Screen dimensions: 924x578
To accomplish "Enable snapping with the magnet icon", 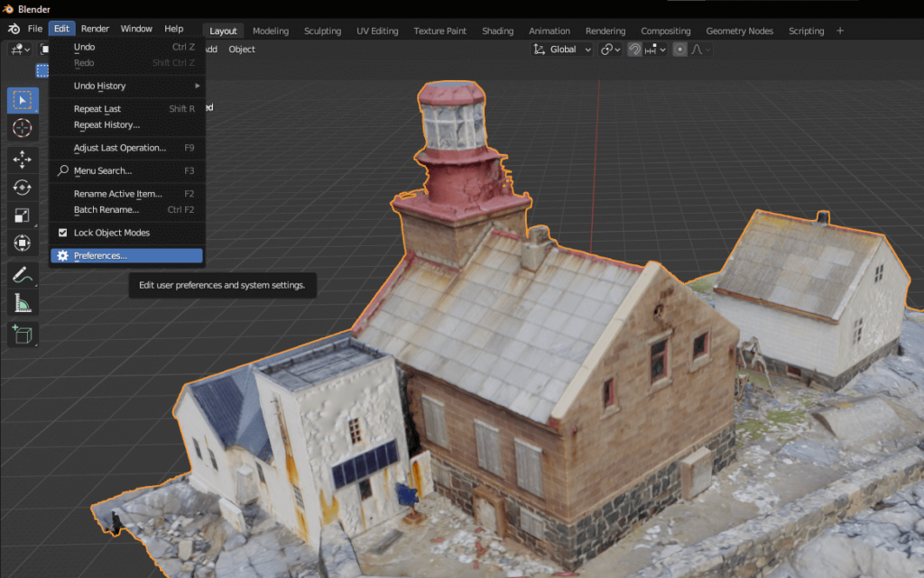I will click(x=635, y=50).
